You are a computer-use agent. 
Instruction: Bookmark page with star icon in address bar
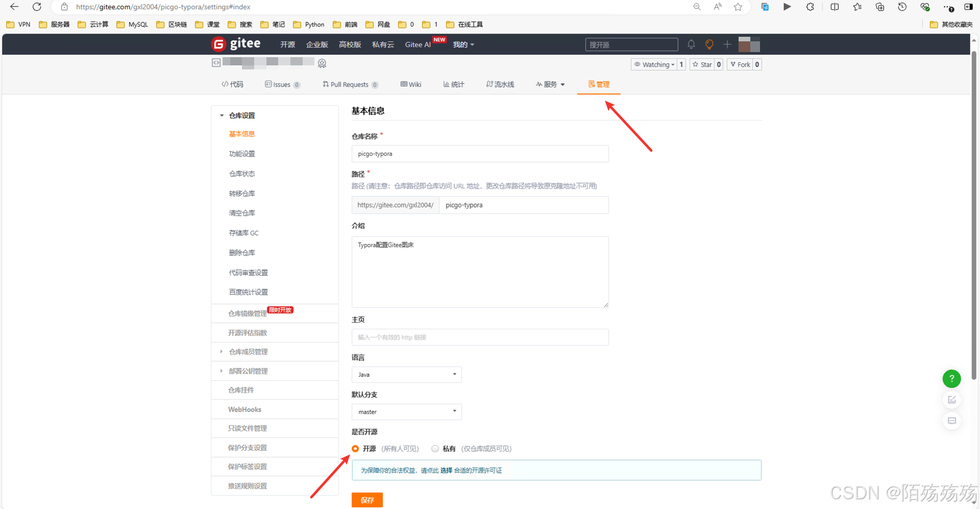pos(738,7)
